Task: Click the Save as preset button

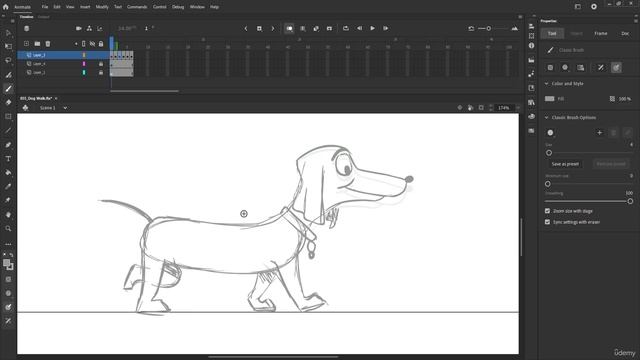Action: tap(565, 164)
